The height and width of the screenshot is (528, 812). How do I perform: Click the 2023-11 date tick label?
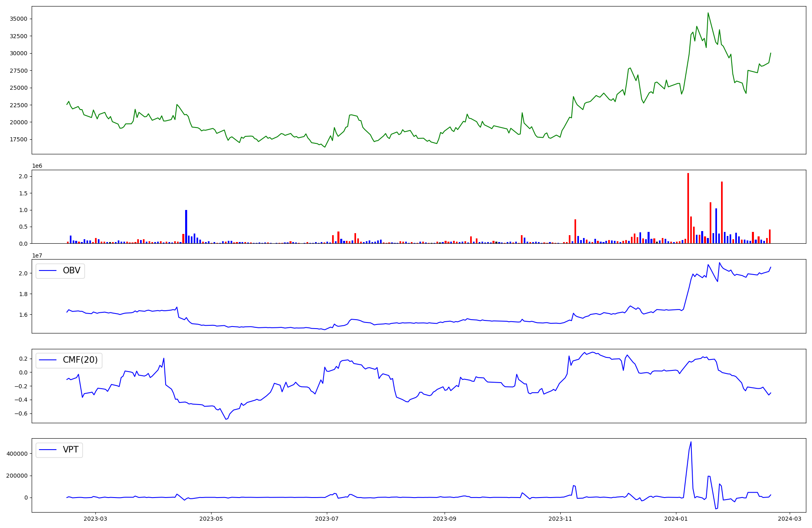coord(560,519)
